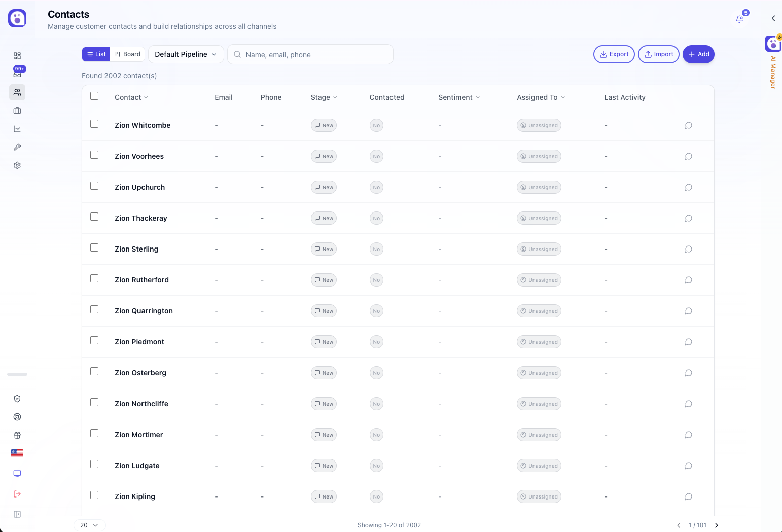
Task: Switch to the List view tab
Action: pyautogui.click(x=96, y=54)
